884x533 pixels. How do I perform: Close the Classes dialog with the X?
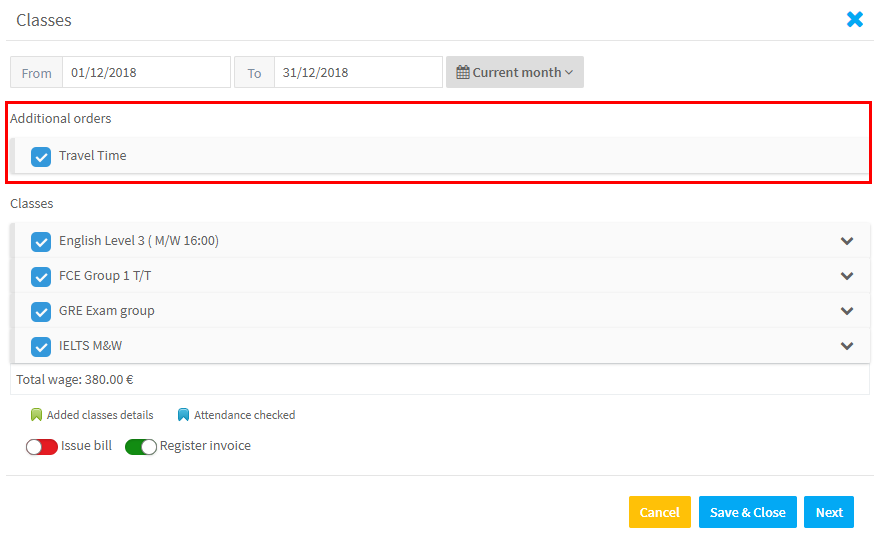coord(855,20)
